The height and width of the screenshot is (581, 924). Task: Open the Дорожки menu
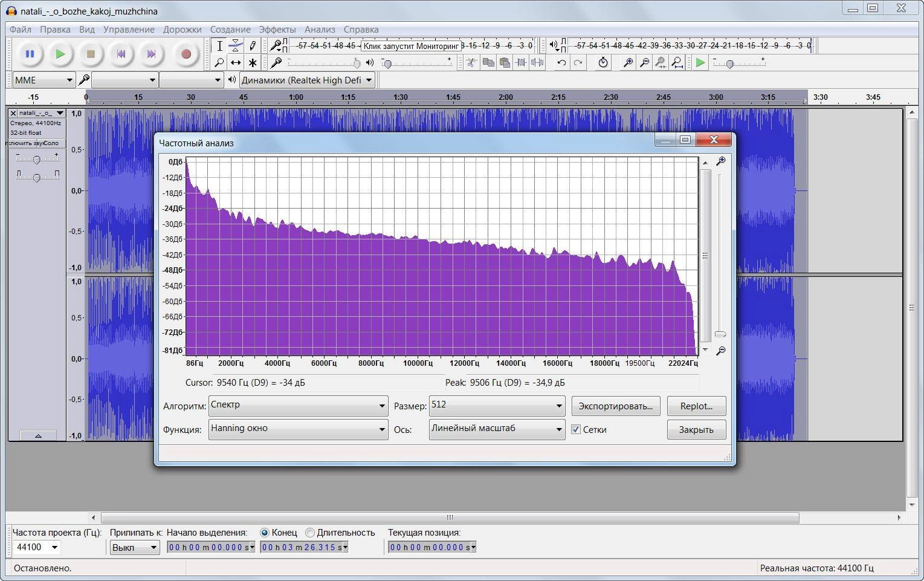[x=182, y=29]
